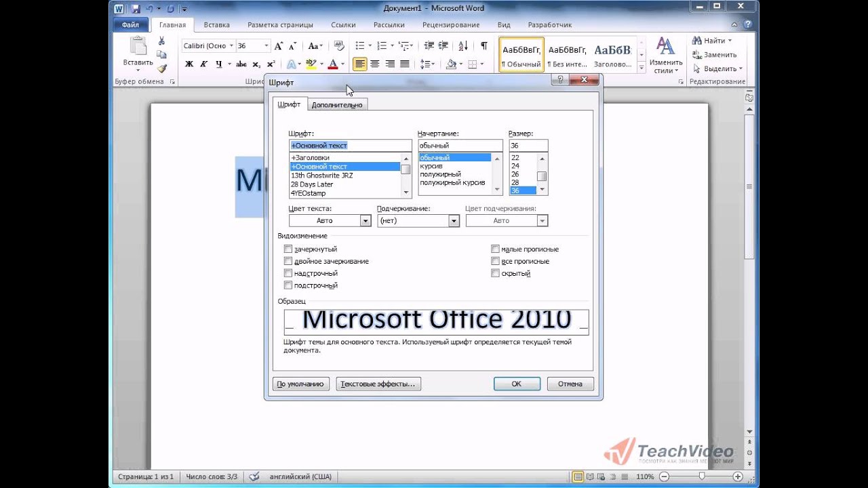Image resolution: width=868 pixels, height=488 pixels.
Task: Open the Разметка страницы tab
Action: 280,25
